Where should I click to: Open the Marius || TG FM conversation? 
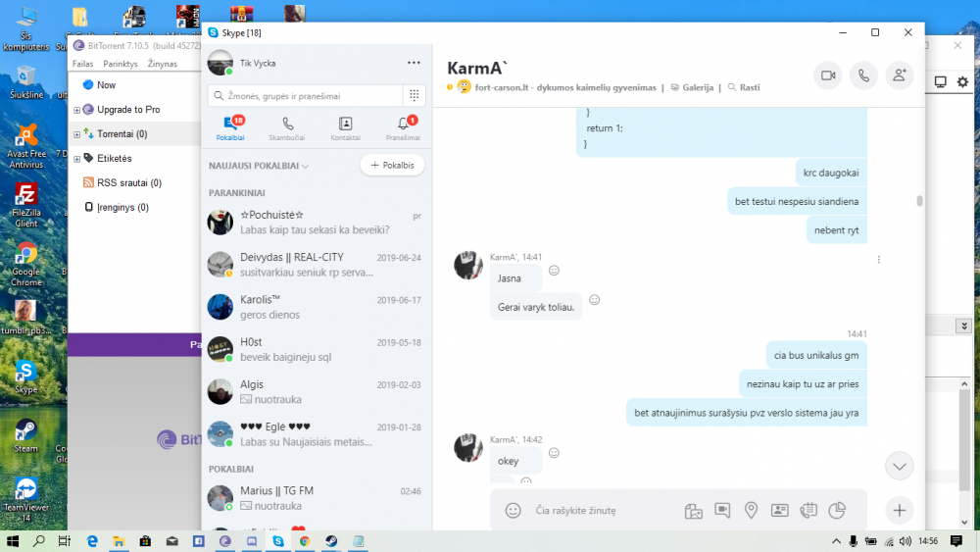pyautogui.click(x=317, y=498)
